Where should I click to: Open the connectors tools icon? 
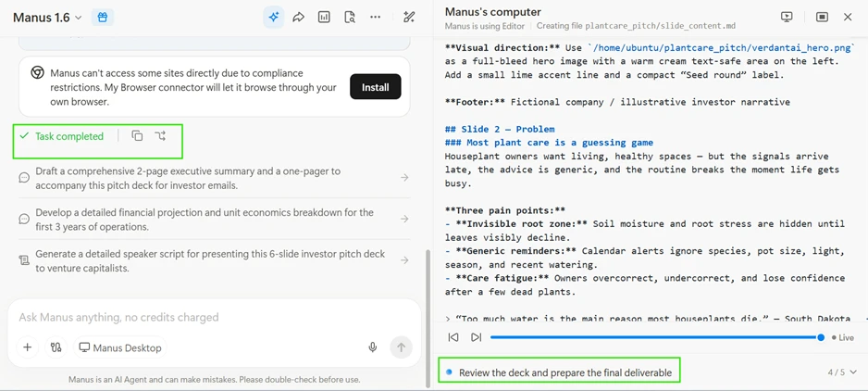(56, 347)
